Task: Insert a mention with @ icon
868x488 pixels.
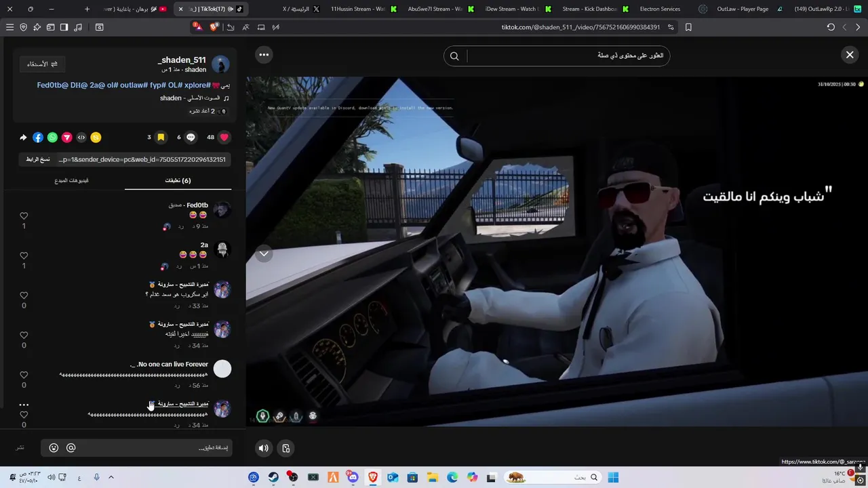Action: 71,448
